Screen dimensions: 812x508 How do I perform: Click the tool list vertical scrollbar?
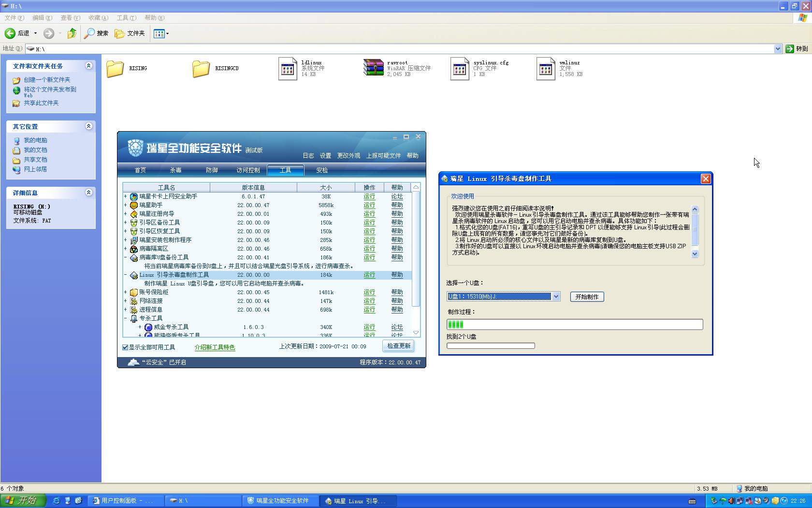point(416,249)
